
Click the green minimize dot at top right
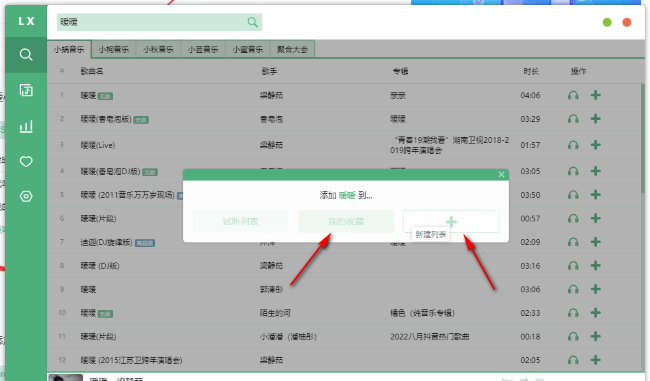pos(607,22)
